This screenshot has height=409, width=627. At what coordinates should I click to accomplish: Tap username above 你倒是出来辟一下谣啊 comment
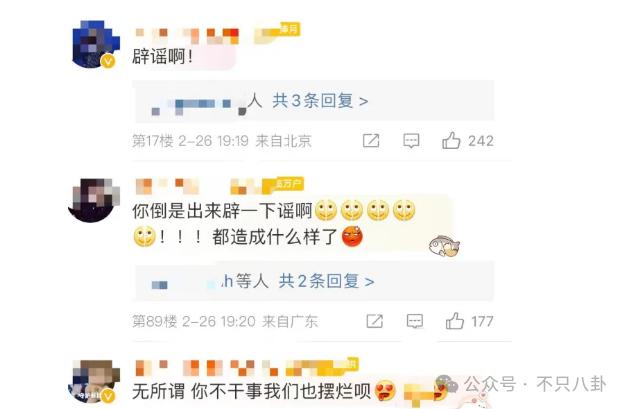point(167,186)
